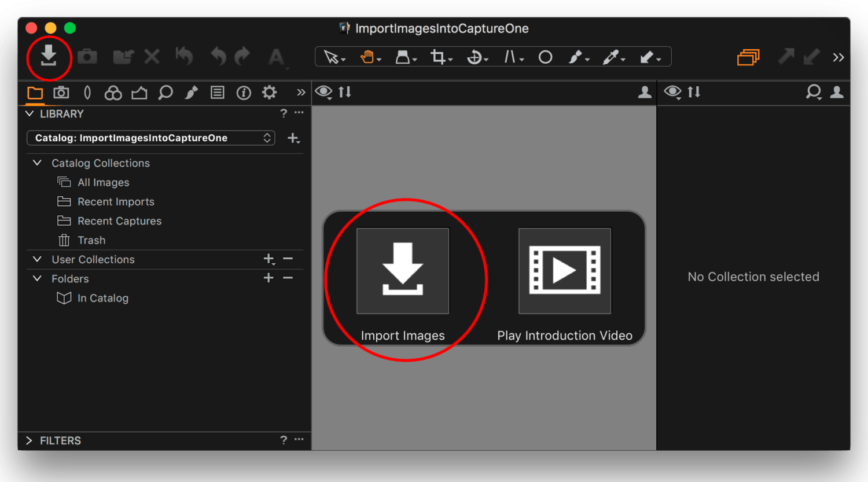
Task: Select the Spot Removal tool
Action: pos(545,57)
